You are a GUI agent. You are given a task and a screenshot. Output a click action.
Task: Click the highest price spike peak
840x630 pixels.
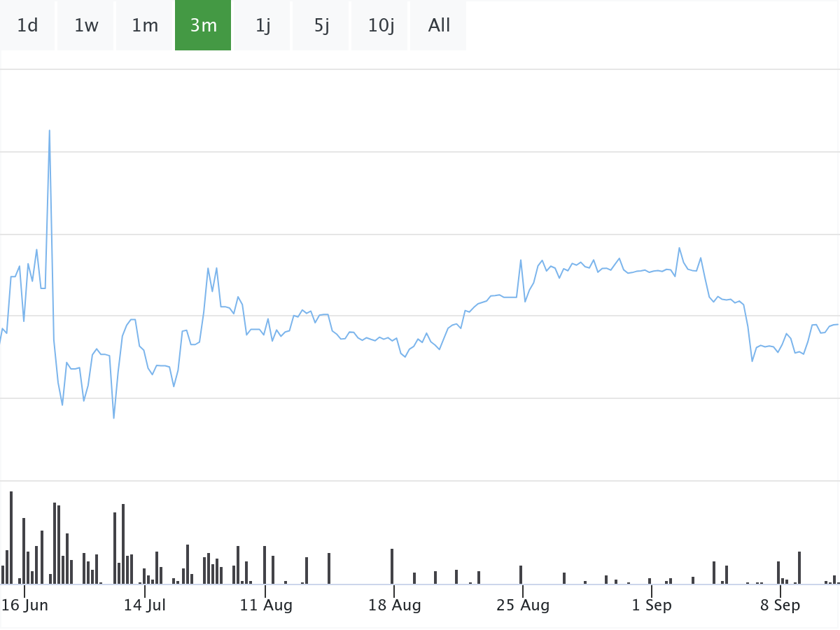[49, 131]
